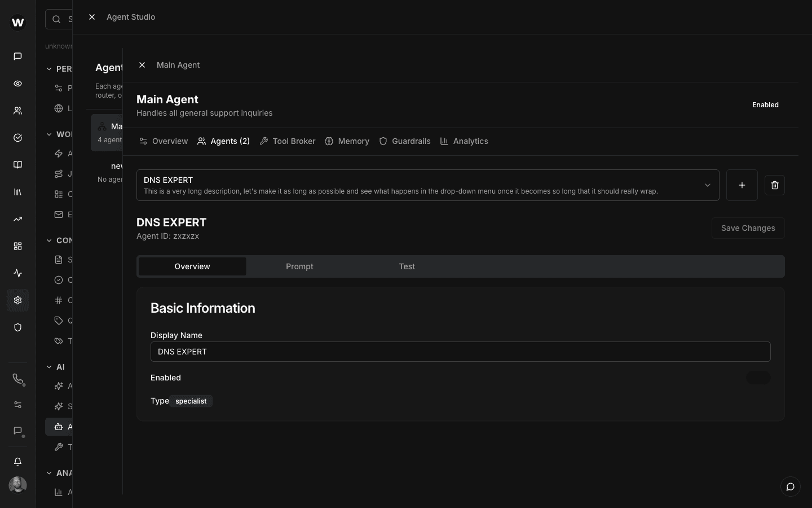Click the W logo at top left

point(17,23)
